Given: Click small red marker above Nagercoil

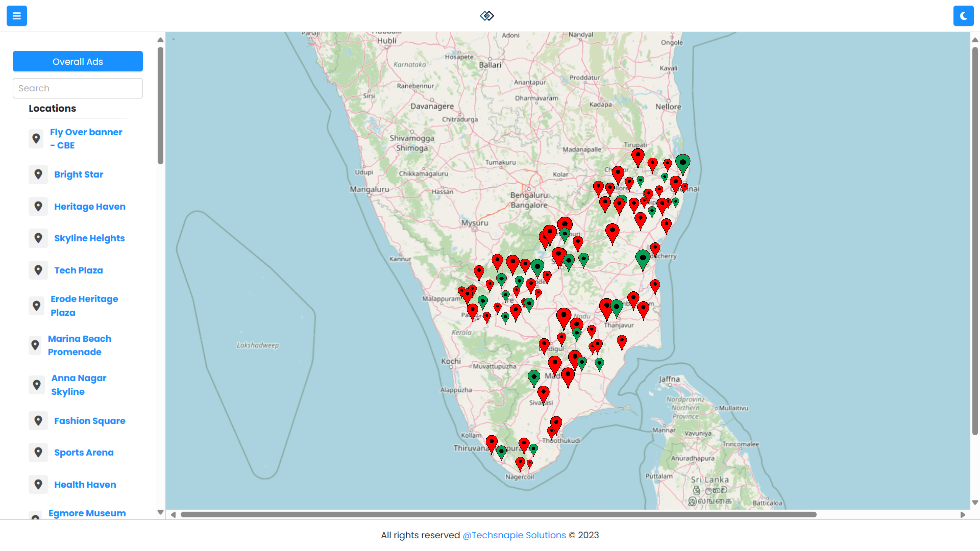Looking at the screenshot, I should 530,464.
